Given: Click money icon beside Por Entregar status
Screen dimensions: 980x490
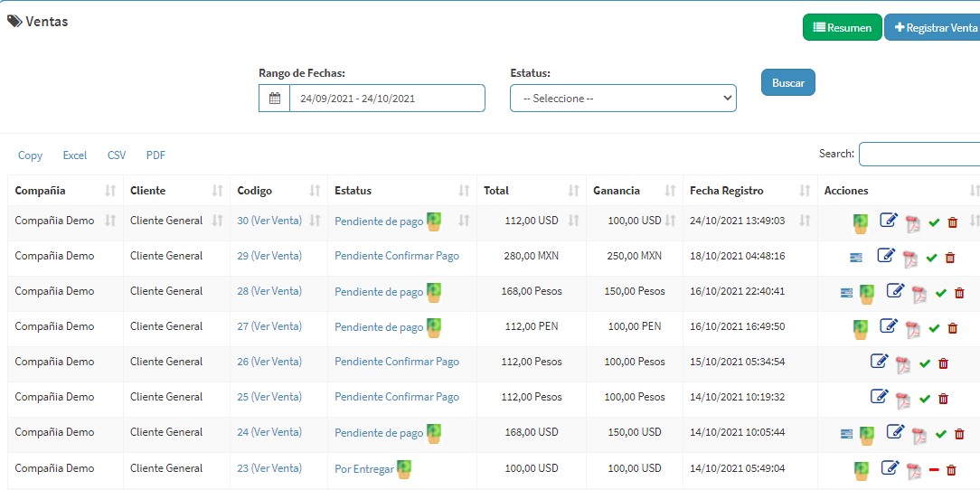Looking at the screenshot, I should coord(404,469).
